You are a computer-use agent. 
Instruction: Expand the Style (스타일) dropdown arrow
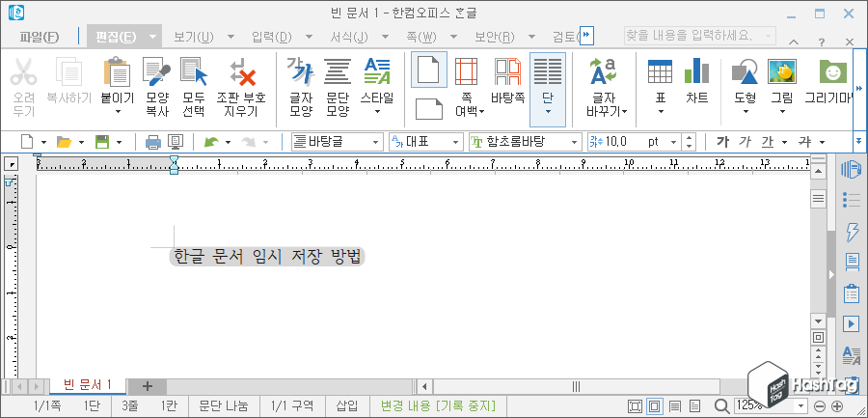[x=377, y=111]
